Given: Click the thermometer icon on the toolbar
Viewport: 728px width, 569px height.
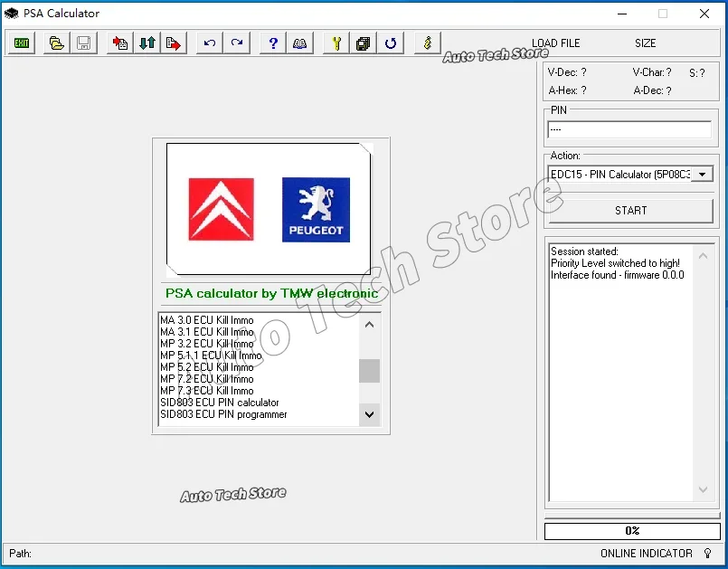Looking at the screenshot, I should 425,43.
